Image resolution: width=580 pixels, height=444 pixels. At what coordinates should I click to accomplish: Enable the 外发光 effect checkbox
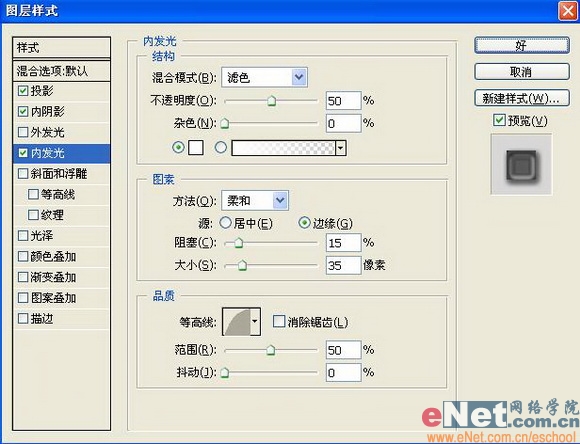(23, 132)
